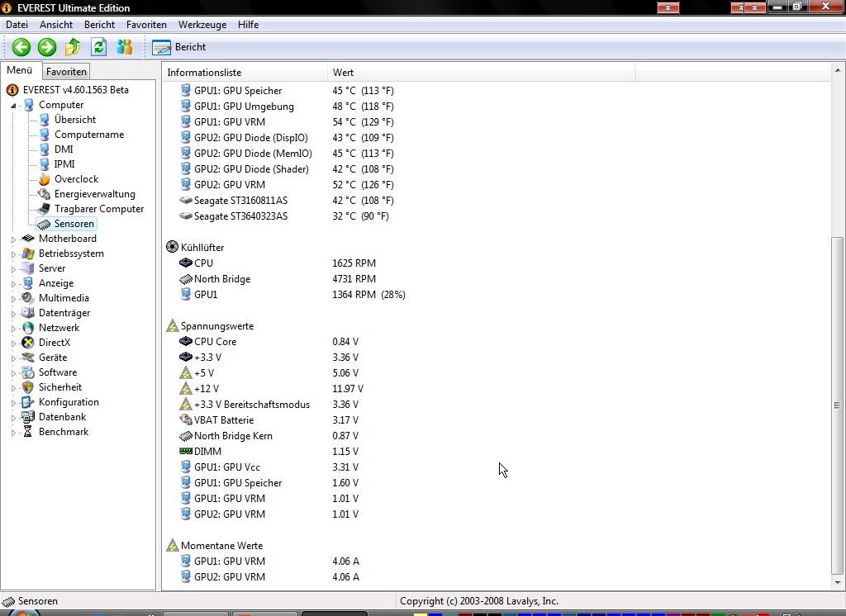Click the Momentane Werte section icon
Screen dimensions: 846x616
click(172, 545)
